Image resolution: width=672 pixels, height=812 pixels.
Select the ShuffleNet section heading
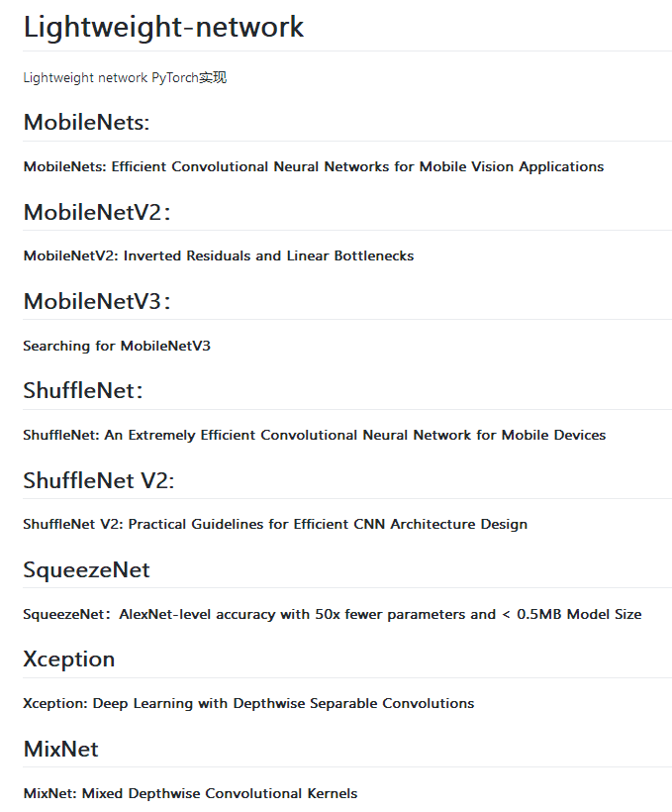pyautogui.click(x=83, y=390)
